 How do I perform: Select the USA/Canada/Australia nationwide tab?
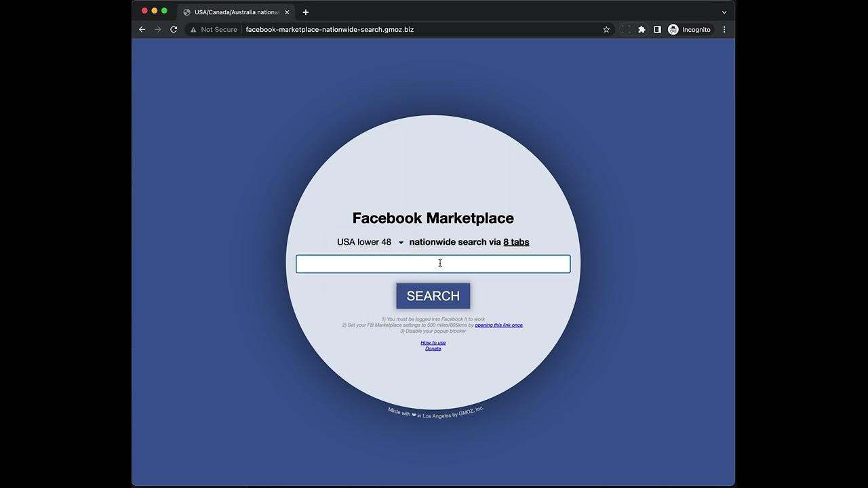pyautogui.click(x=236, y=12)
